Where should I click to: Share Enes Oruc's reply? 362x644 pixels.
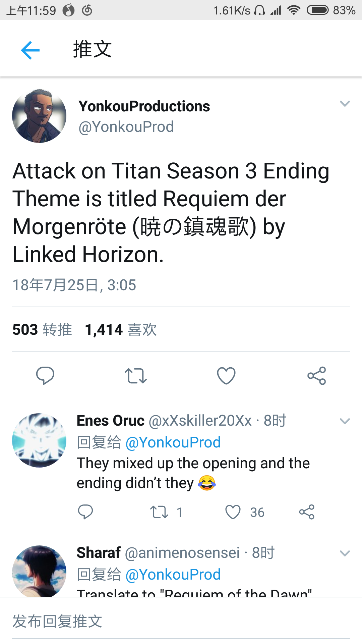(307, 512)
